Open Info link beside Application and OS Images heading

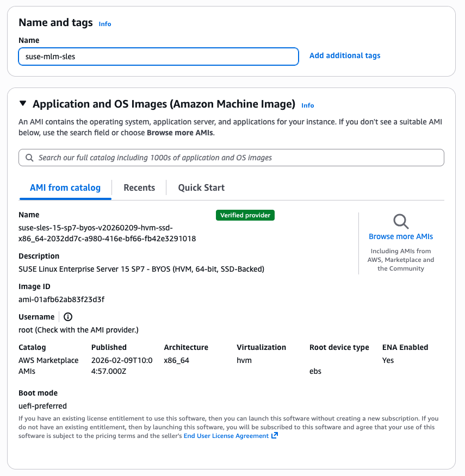click(x=308, y=105)
